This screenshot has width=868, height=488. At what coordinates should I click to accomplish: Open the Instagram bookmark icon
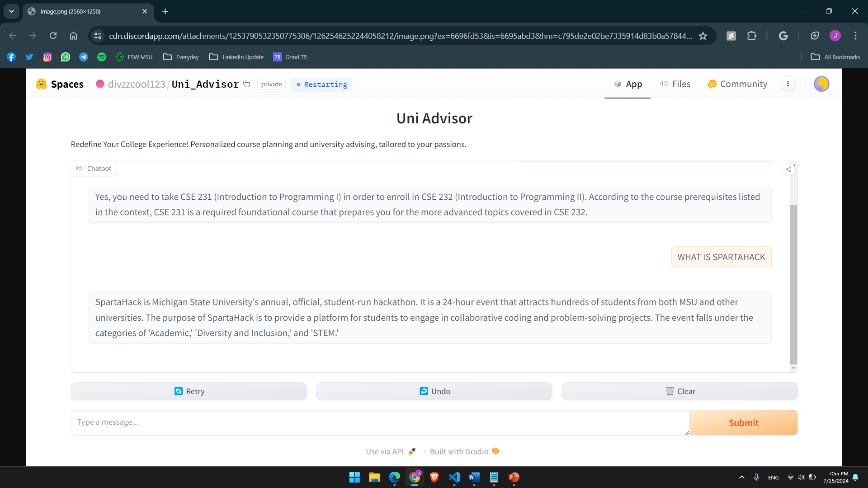point(47,57)
